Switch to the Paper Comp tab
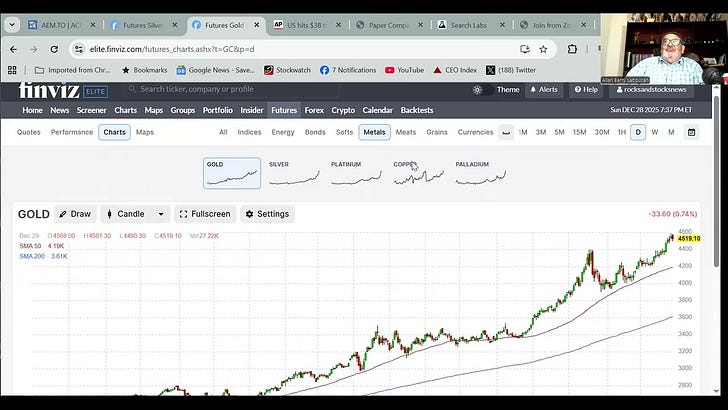 click(x=389, y=25)
